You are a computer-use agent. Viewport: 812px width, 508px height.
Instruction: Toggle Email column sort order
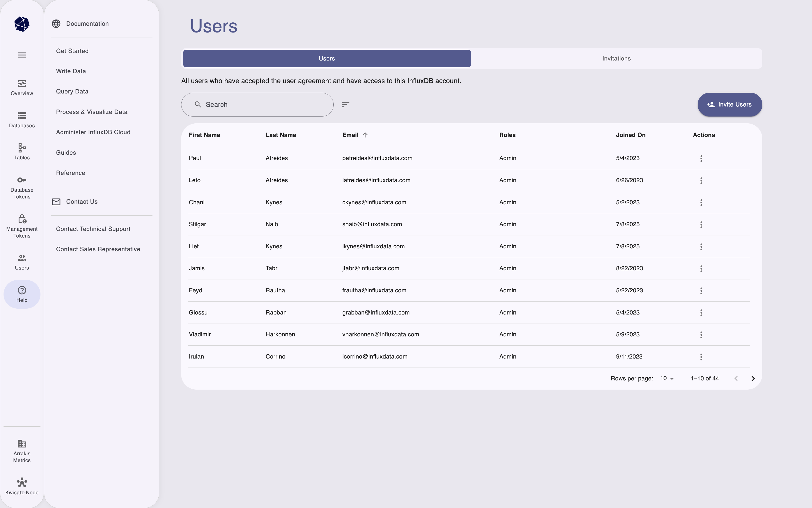[365, 135]
